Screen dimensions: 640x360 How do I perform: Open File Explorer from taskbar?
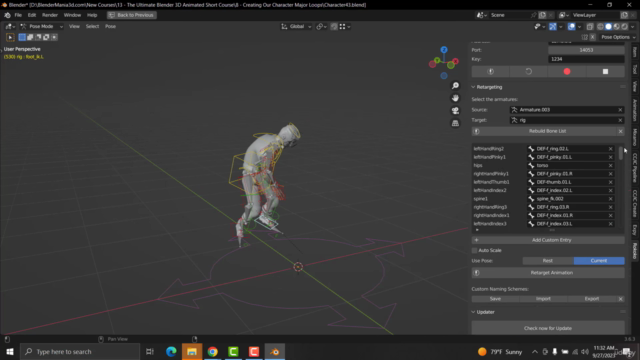pyautogui.click(x=192, y=351)
